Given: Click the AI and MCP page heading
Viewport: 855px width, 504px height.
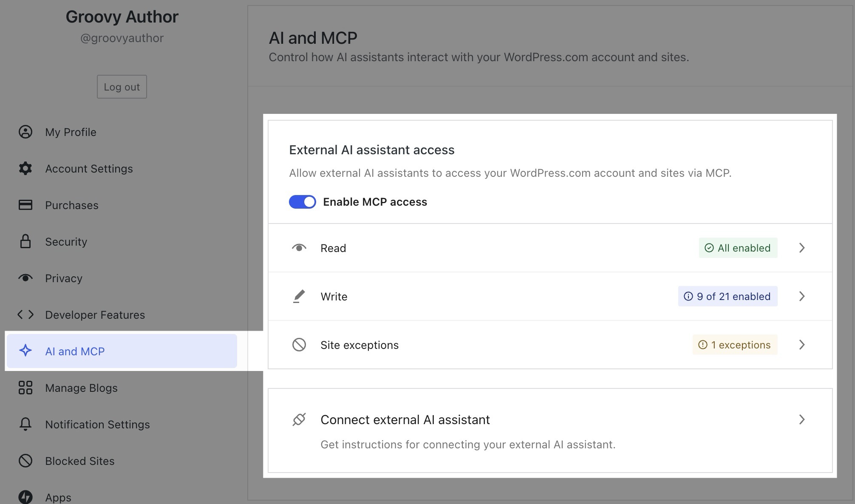Looking at the screenshot, I should pyautogui.click(x=313, y=38).
